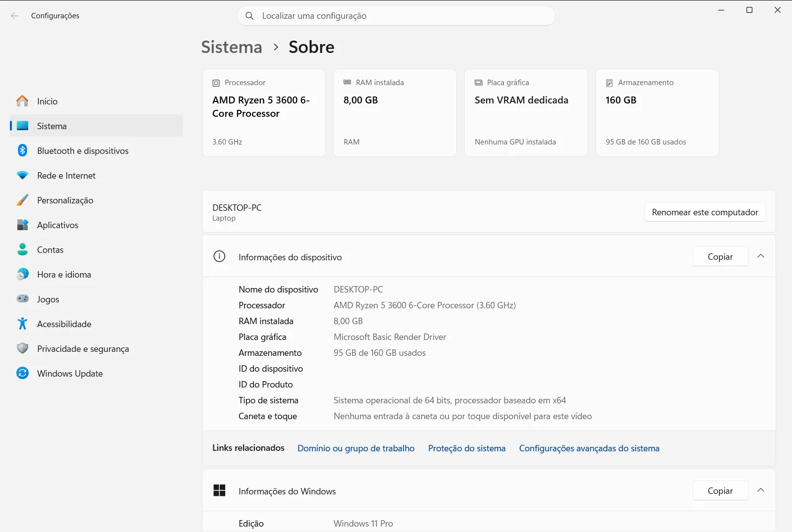The width and height of the screenshot is (792, 532).
Task: Open the Aplicativos icon in sidebar
Action: tap(22, 225)
